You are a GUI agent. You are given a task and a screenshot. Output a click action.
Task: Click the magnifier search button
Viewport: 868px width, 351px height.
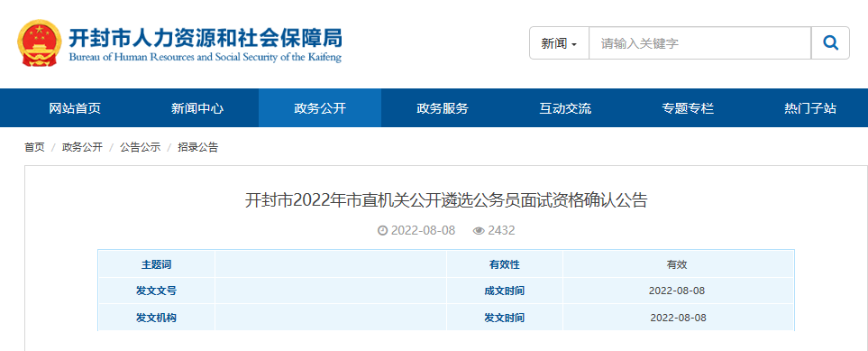click(830, 42)
